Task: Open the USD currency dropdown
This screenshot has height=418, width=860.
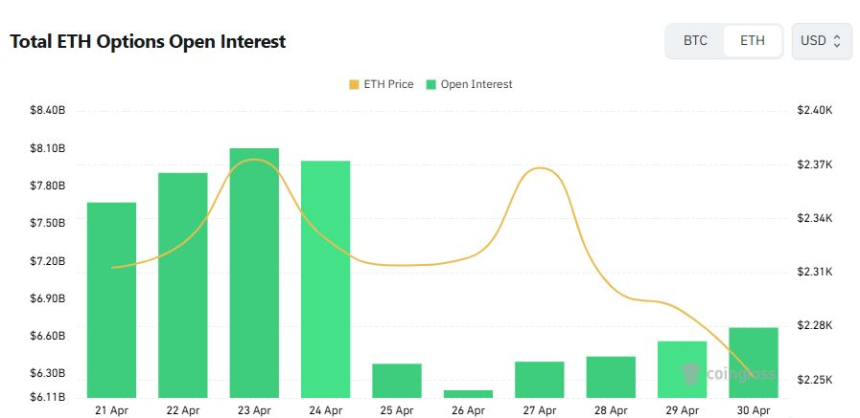Action: pyautogui.click(x=820, y=41)
